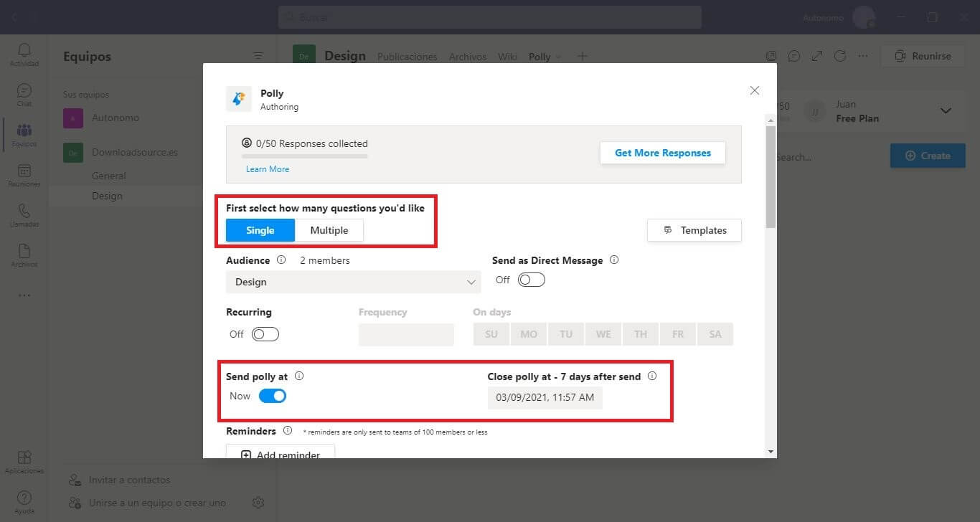Click Get More Responses button
The height and width of the screenshot is (522, 980).
[x=663, y=153]
